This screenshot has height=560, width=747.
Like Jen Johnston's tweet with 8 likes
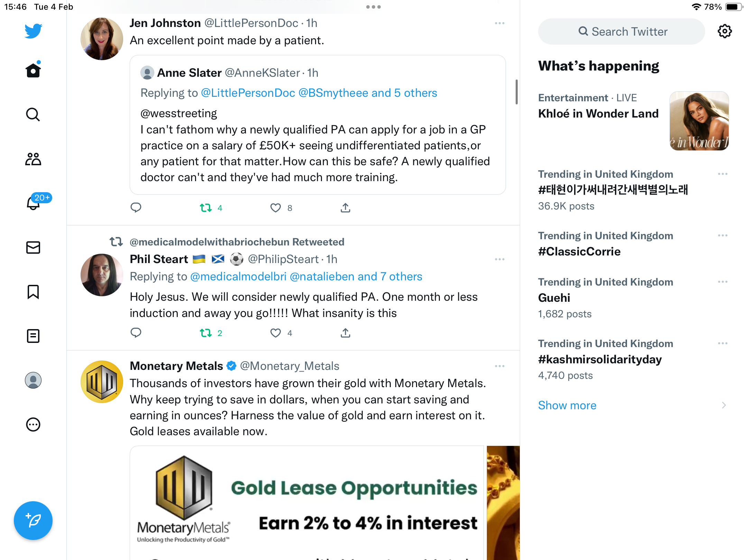pyautogui.click(x=276, y=208)
